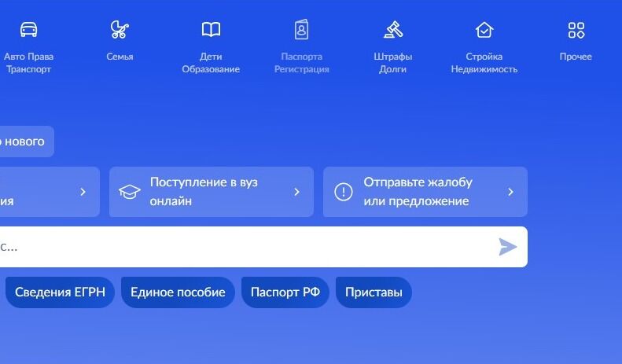Open the gavel icon for Штрафы Долги

coord(393,30)
